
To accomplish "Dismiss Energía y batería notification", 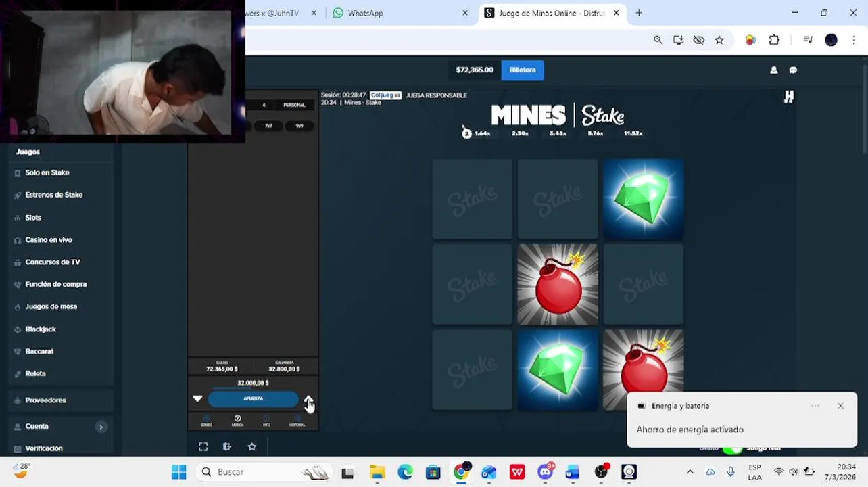I will click(x=840, y=406).
